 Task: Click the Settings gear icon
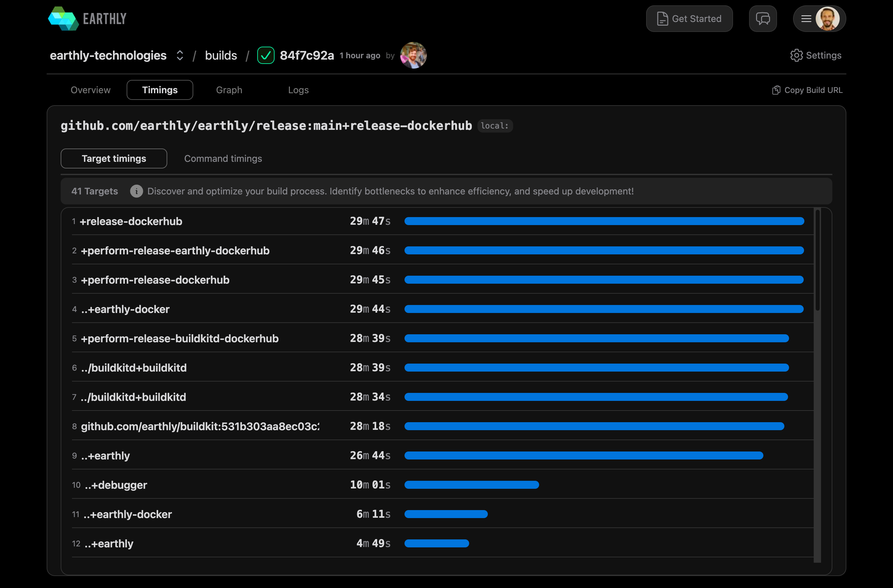coord(796,56)
